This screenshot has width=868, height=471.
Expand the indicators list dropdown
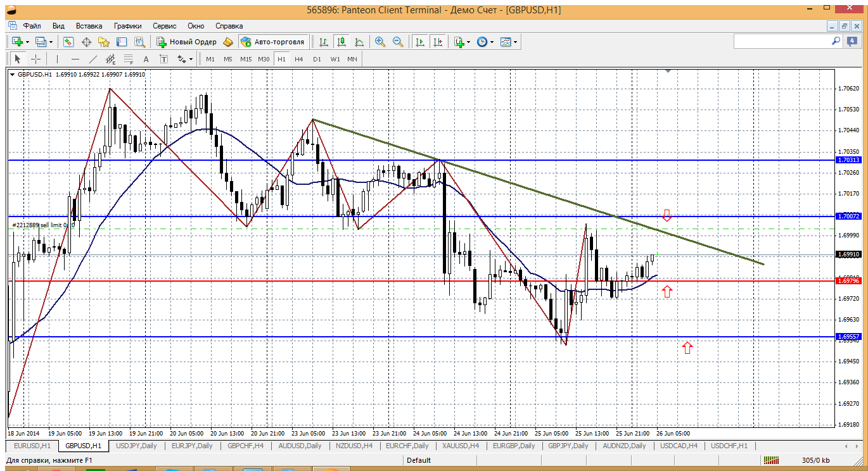coord(469,42)
